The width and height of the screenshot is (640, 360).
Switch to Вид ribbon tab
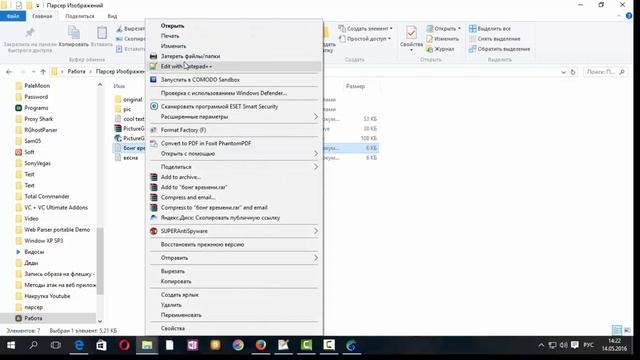click(112, 16)
